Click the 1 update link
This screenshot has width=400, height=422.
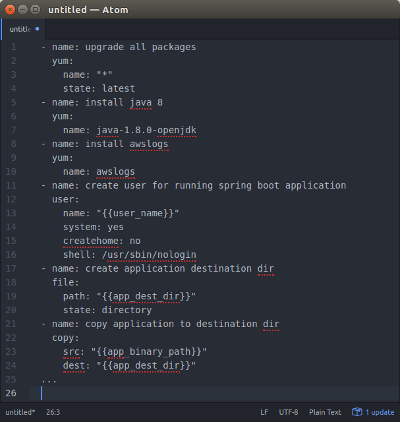click(380, 412)
